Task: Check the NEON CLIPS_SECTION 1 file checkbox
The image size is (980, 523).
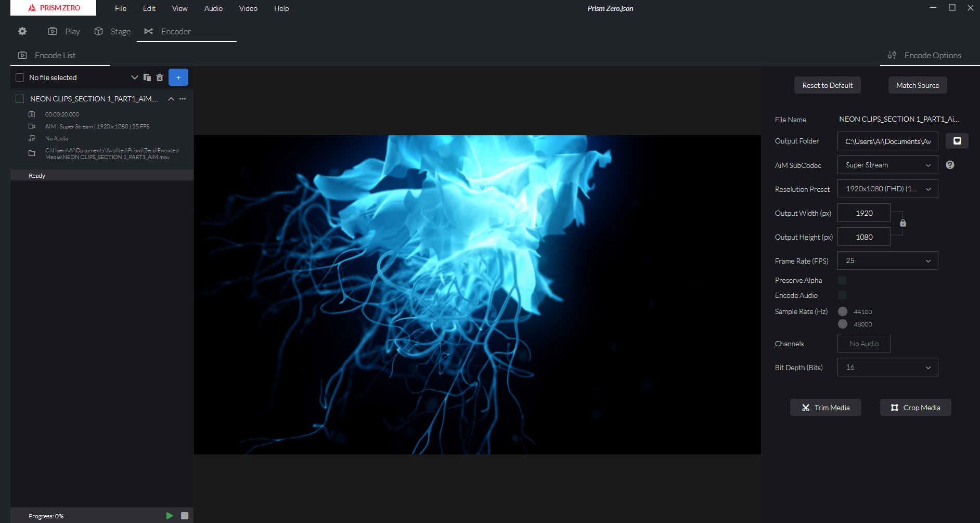Action: click(x=20, y=99)
